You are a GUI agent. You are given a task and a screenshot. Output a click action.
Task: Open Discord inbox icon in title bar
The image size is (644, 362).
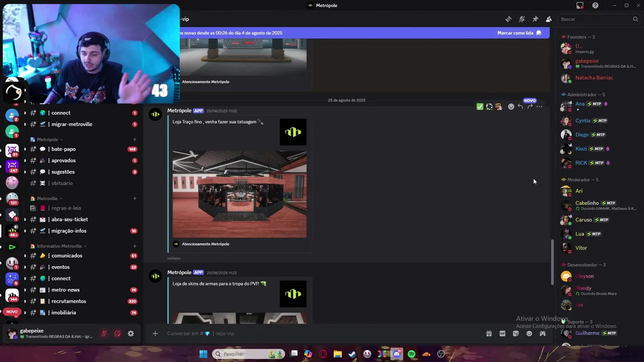click(x=580, y=6)
